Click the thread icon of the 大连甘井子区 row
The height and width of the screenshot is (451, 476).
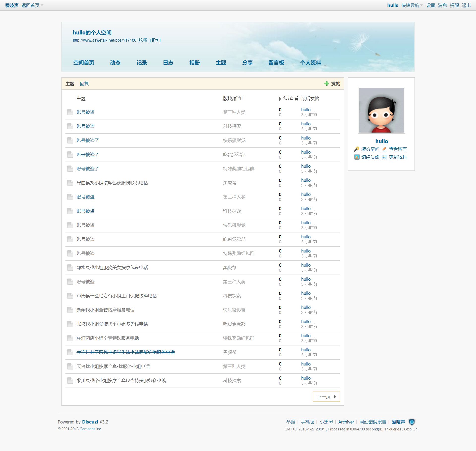pyautogui.click(x=70, y=352)
